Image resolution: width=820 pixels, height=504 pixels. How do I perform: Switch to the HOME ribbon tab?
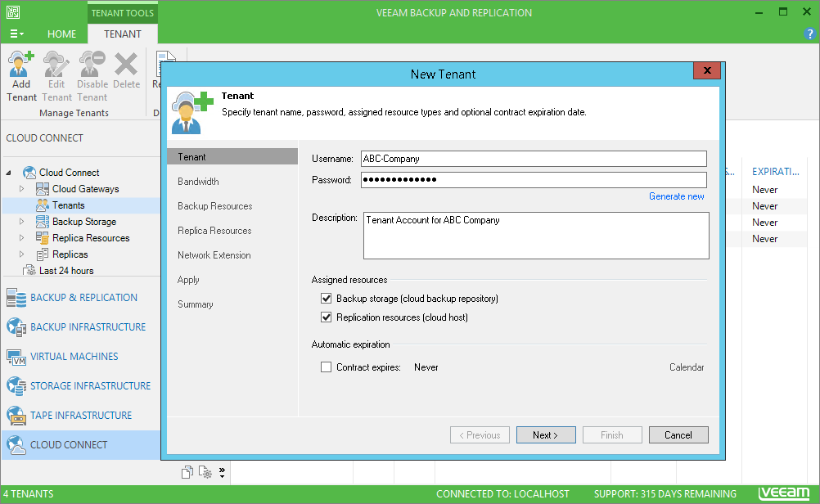tap(61, 34)
